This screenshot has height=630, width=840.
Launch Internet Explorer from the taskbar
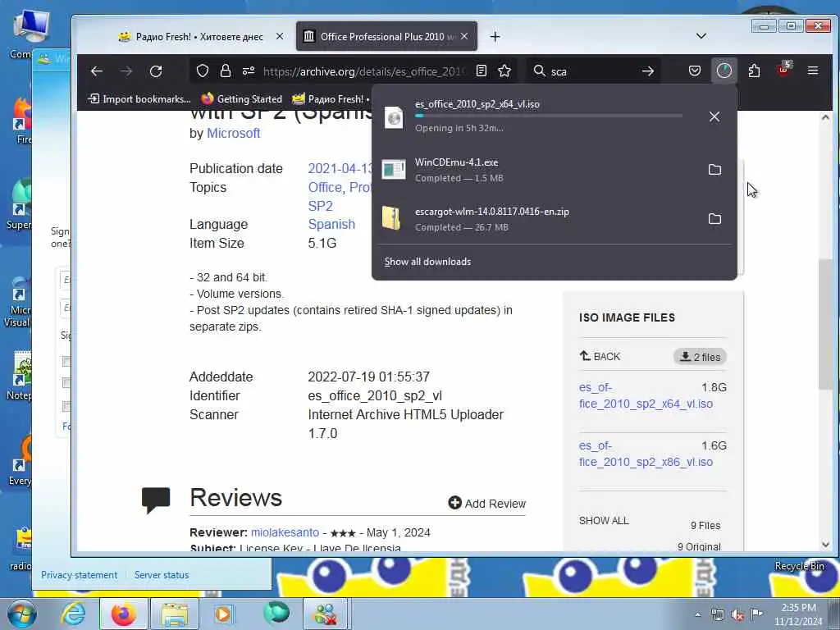(73, 614)
